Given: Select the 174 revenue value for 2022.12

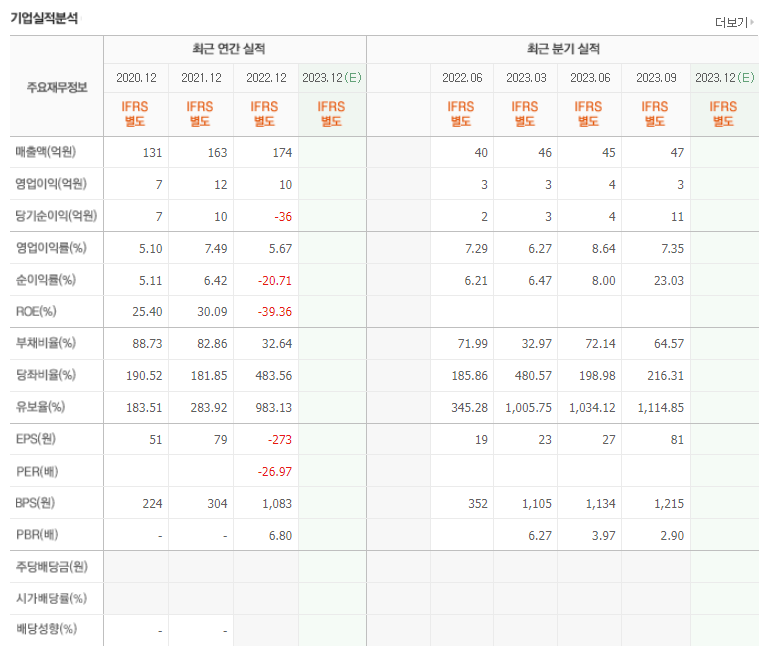Looking at the screenshot, I should pyautogui.click(x=282, y=153).
